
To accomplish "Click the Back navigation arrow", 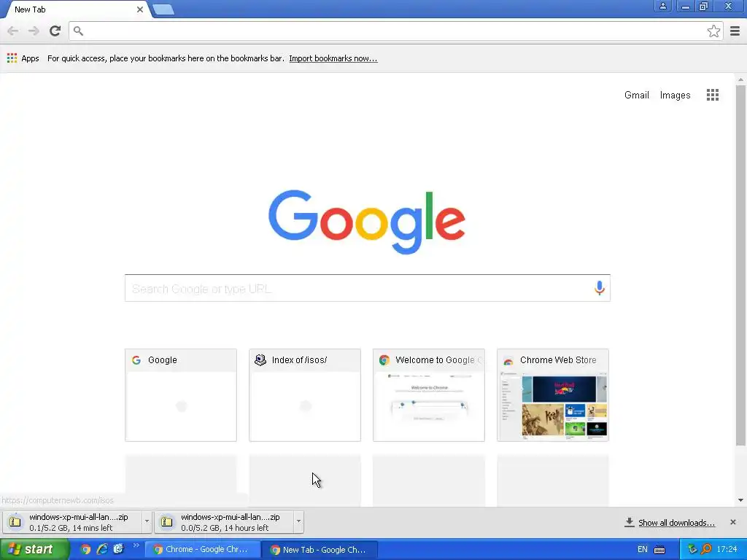I will [13, 31].
